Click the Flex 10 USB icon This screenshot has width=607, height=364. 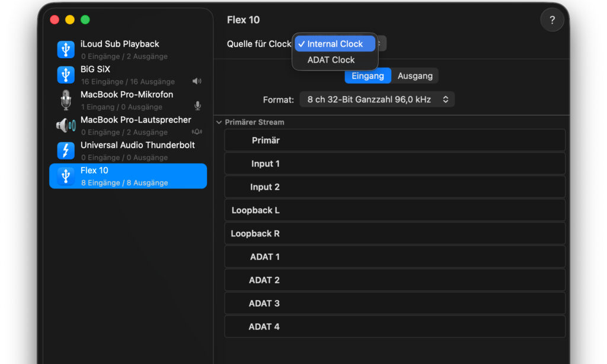(66, 176)
